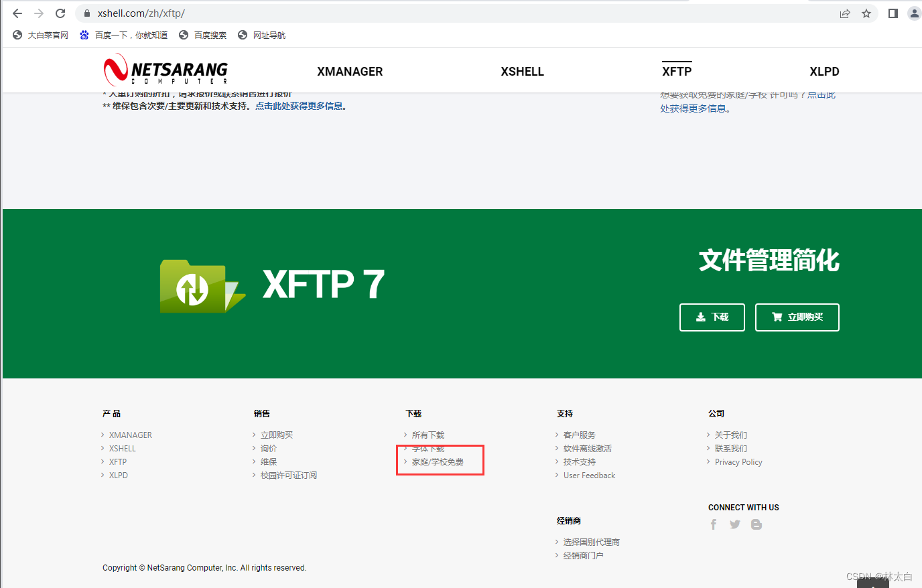Viewport: 922px width, 588px height.
Task: Click the browser back arrow
Action: click(17, 13)
